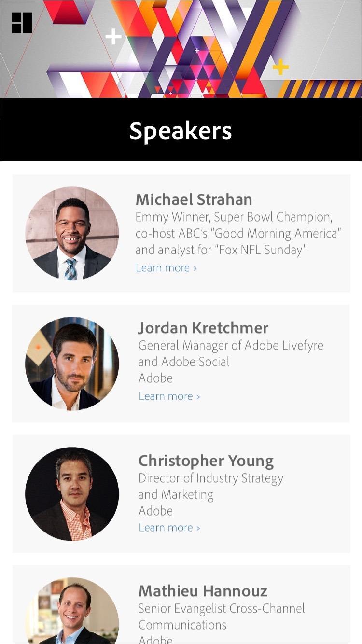
Task: Select Jordan Kretchmer's name heading
Action: [x=203, y=328]
